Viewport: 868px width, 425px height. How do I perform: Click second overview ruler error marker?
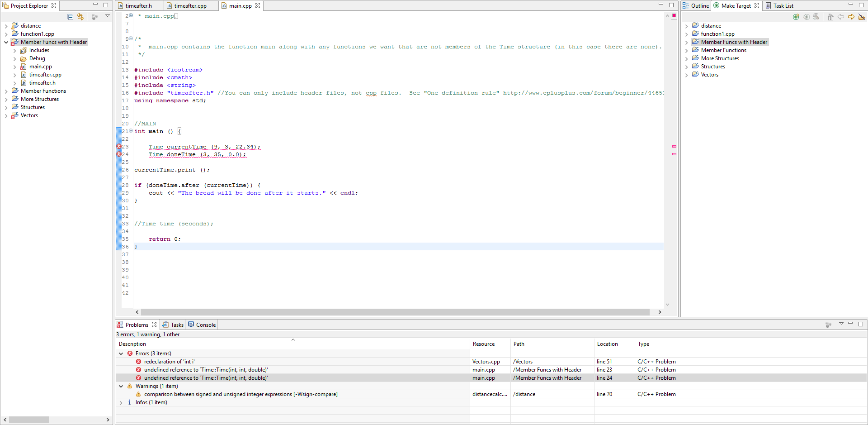tap(674, 154)
